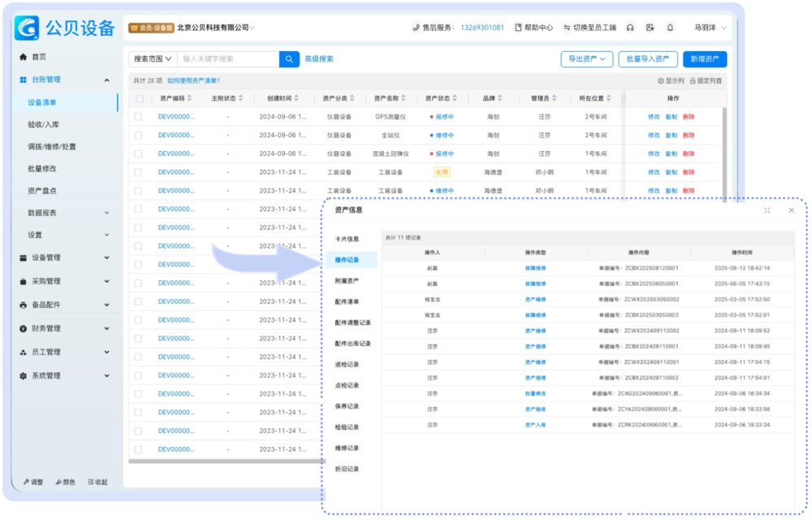Viewport: 812px width, 520px height.
Task: Click the 首页 home icon in sidebar
Action: [23, 57]
